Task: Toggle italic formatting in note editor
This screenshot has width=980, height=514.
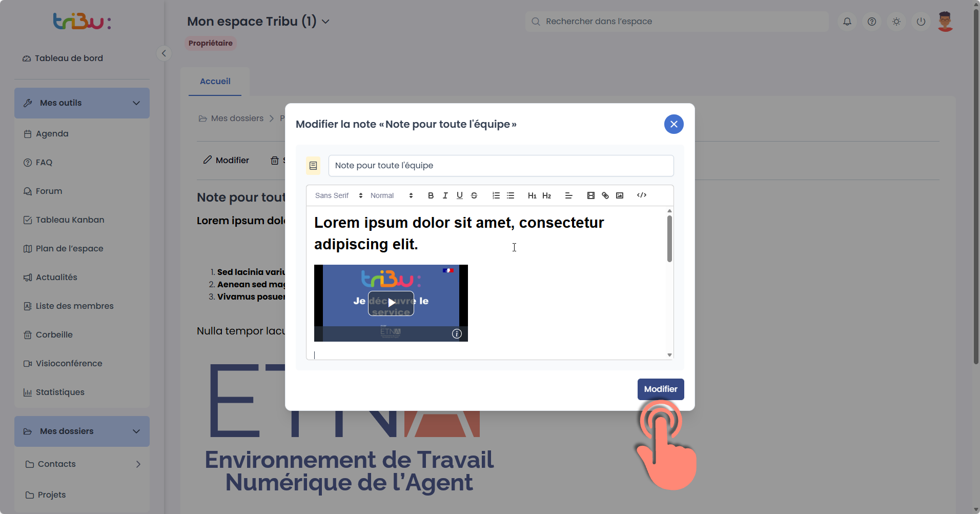Action: (445, 195)
